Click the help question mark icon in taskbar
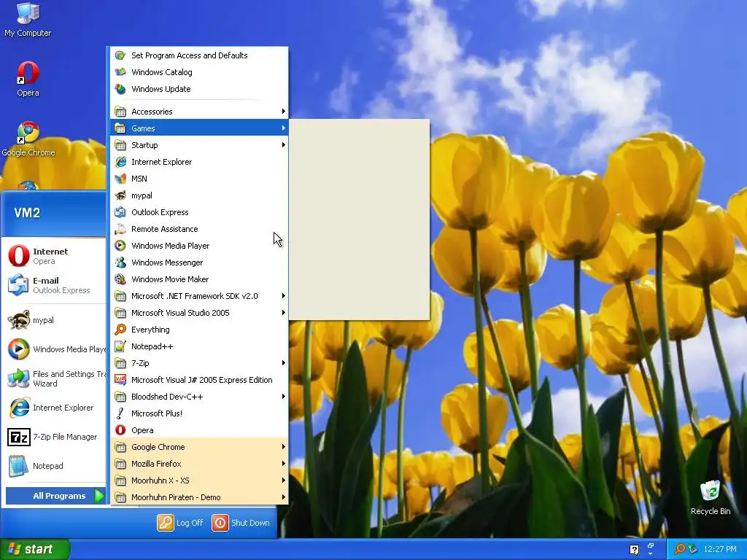 pyautogui.click(x=635, y=550)
